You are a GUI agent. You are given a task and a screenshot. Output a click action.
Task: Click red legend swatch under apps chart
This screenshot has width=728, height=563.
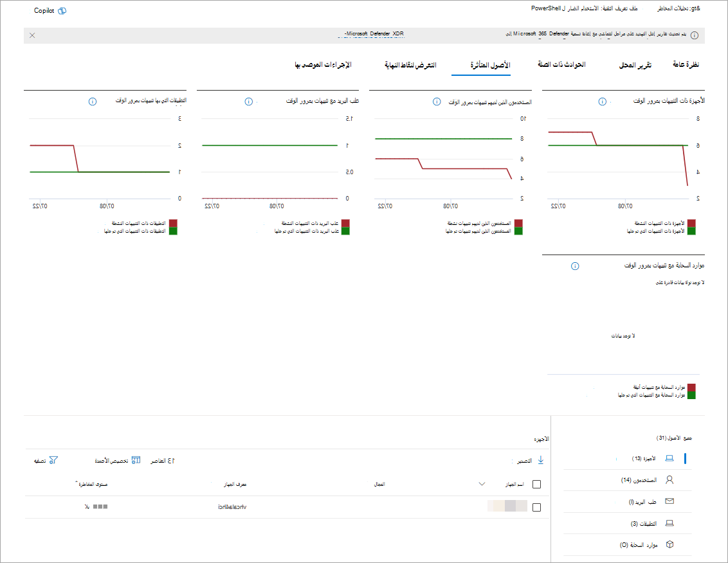pos(173,223)
